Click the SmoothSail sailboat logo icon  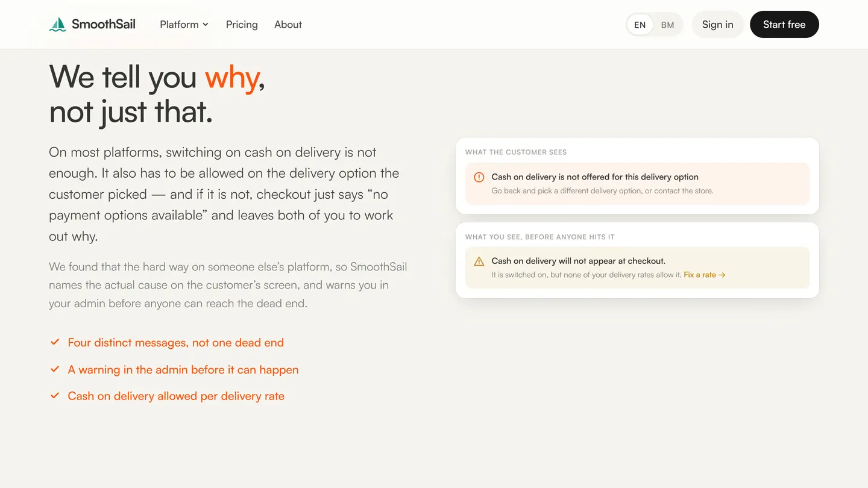[x=58, y=25]
